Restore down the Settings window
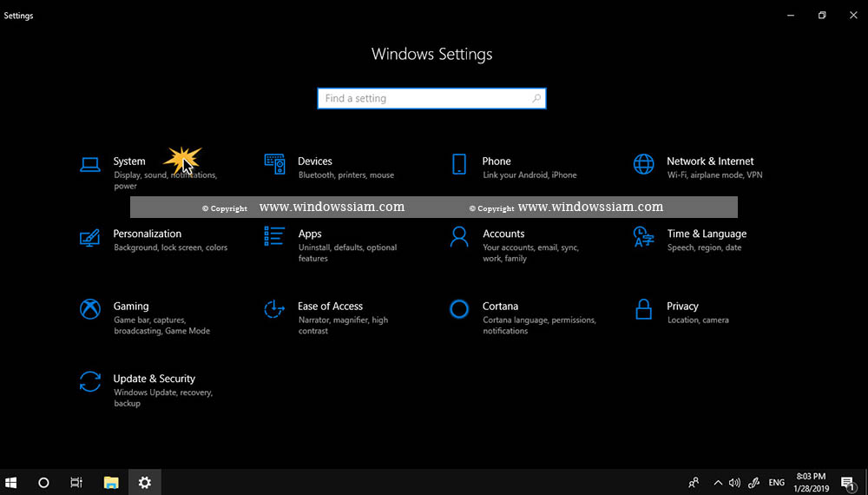The image size is (868, 495). point(822,16)
